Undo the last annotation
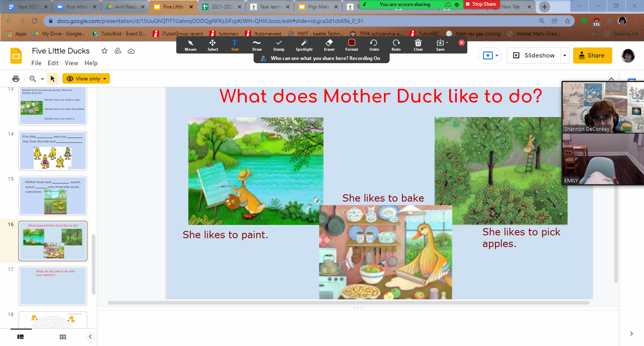 pyautogui.click(x=374, y=45)
